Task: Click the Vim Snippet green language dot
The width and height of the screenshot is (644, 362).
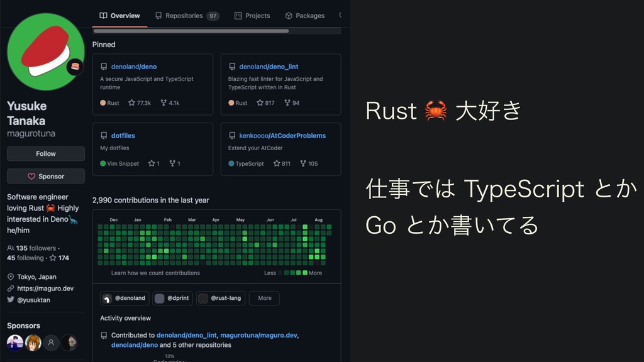Action: pos(103,163)
